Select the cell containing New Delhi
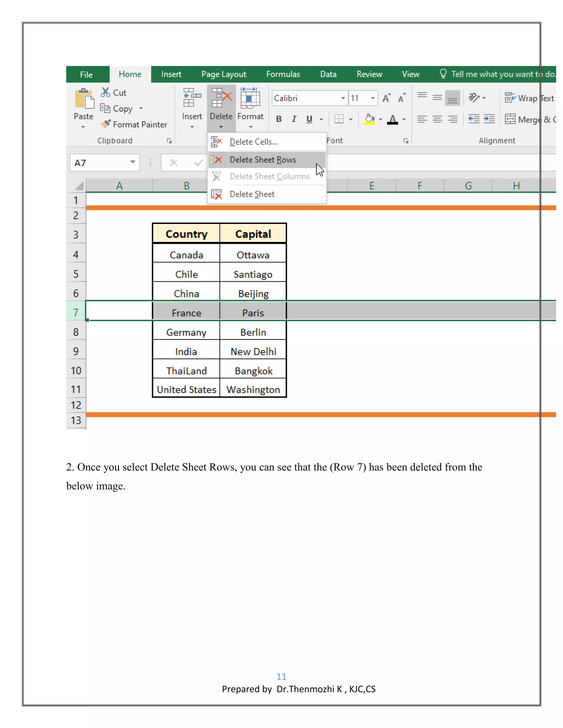The width and height of the screenshot is (563, 728). pos(253,350)
